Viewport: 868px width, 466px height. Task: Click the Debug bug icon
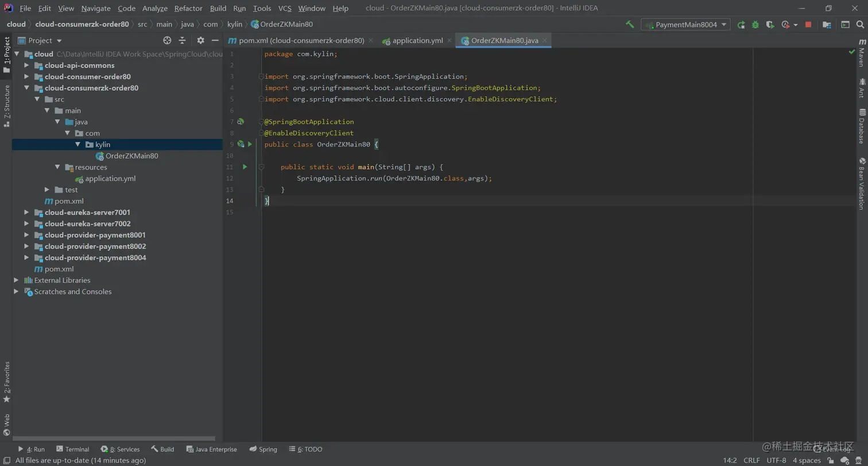[x=755, y=25]
